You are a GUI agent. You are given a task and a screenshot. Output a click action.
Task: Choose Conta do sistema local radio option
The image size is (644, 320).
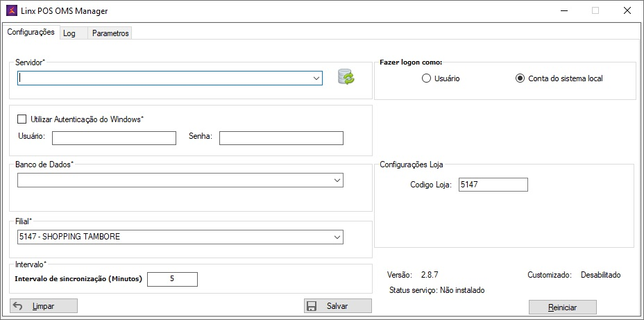pos(520,78)
